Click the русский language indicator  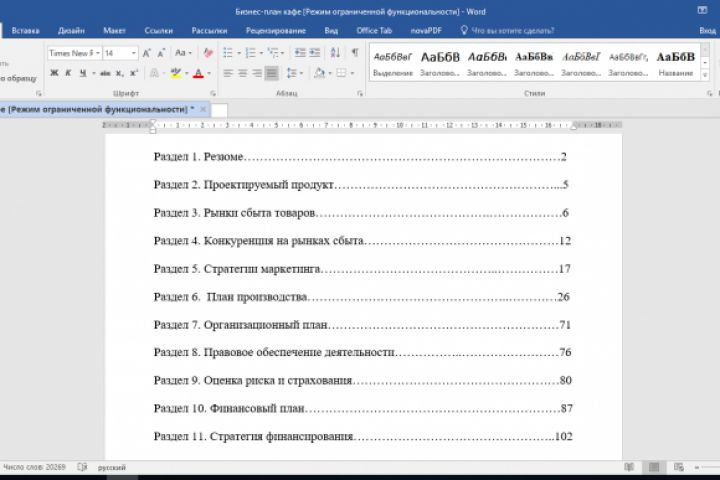point(112,467)
